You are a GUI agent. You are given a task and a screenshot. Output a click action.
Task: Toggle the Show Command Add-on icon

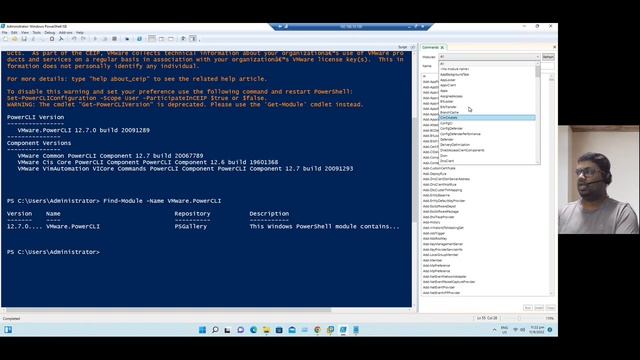pos(193,39)
